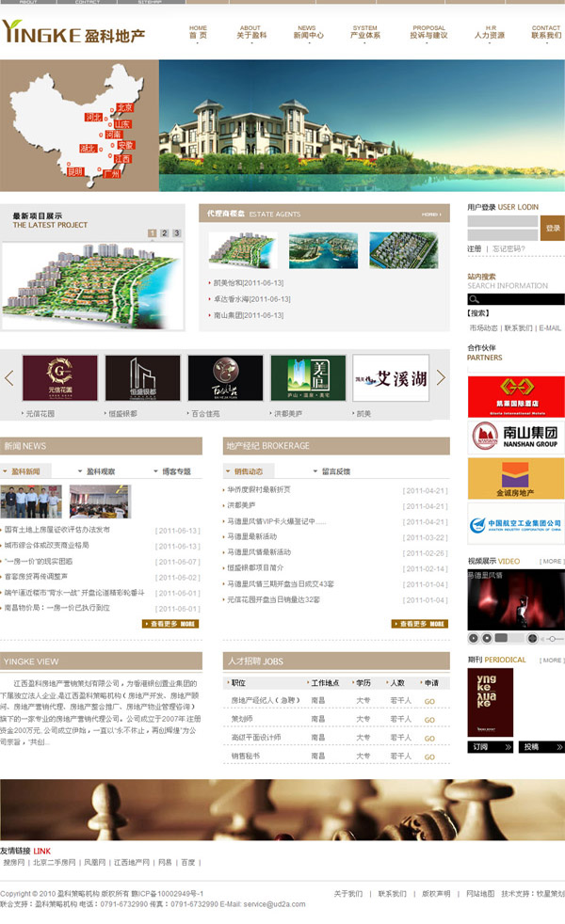This screenshot has width=565, height=924.
Task: Click the YINGKE logo
Action: tap(73, 33)
